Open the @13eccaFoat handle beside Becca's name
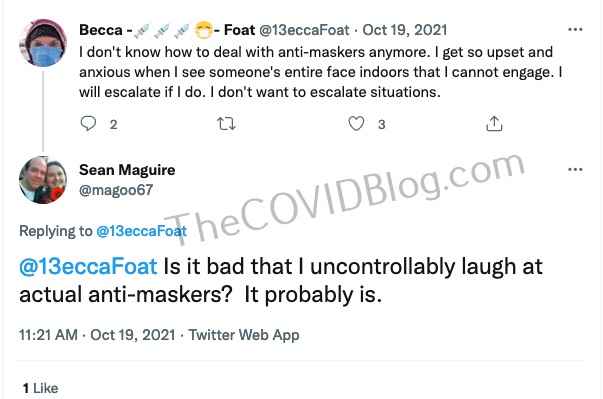 pos(304,30)
